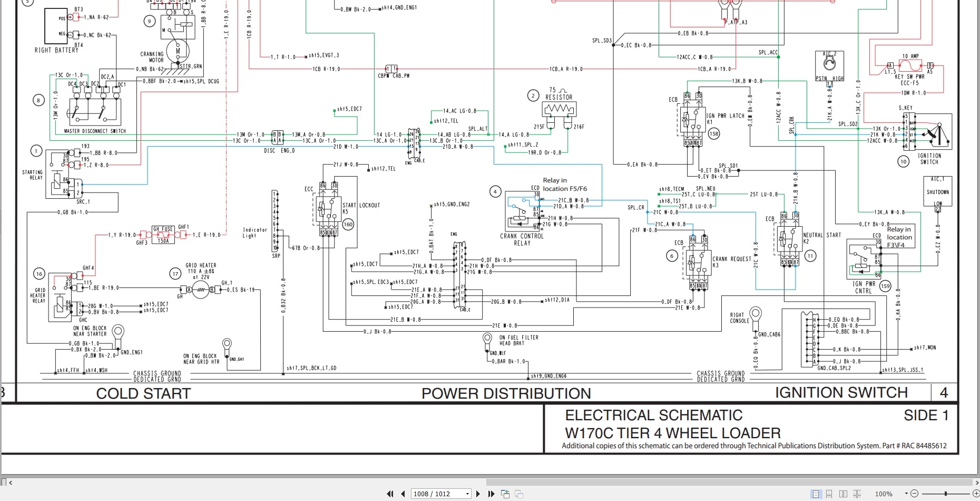Image resolution: width=980 pixels, height=501 pixels.
Task: Click the SIDE 1 label
Action: point(926,416)
